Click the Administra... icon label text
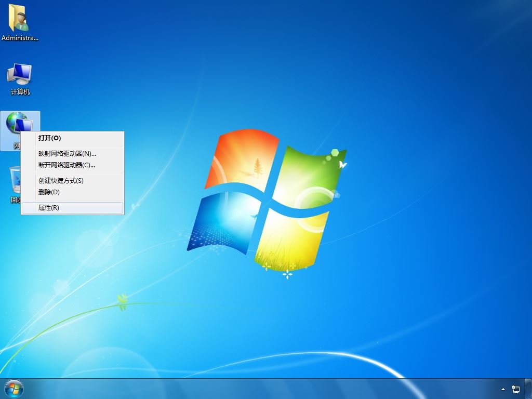 point(20,38)
